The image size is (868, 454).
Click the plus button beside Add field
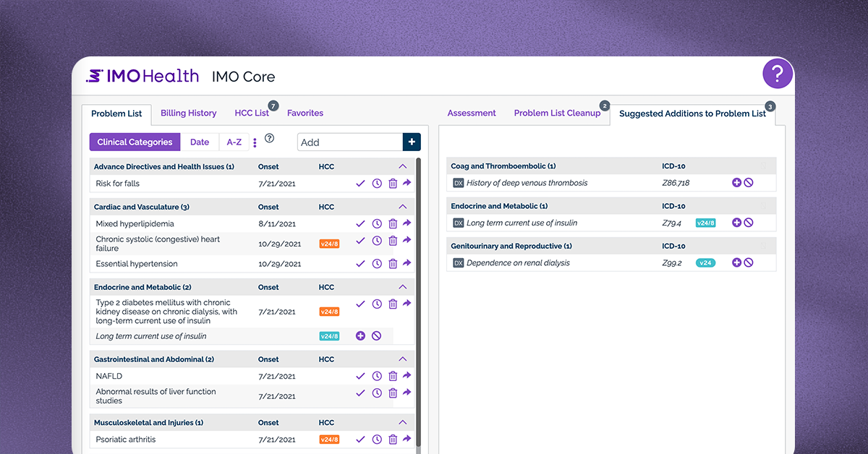pyautogui.click(x=412, y=142)
